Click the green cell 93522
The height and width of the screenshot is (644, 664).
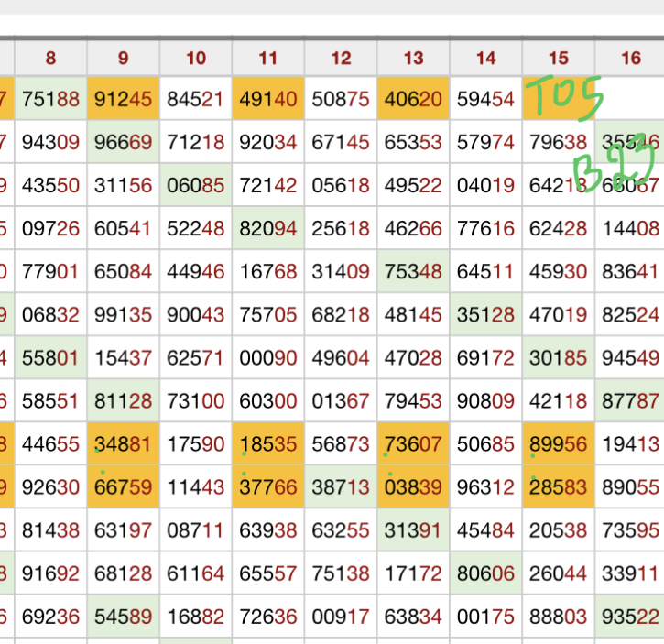(x=630, y=617)
